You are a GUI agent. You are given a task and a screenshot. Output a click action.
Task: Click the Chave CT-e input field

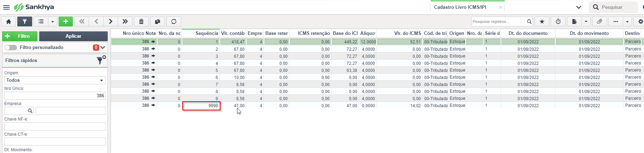(55, 141)
